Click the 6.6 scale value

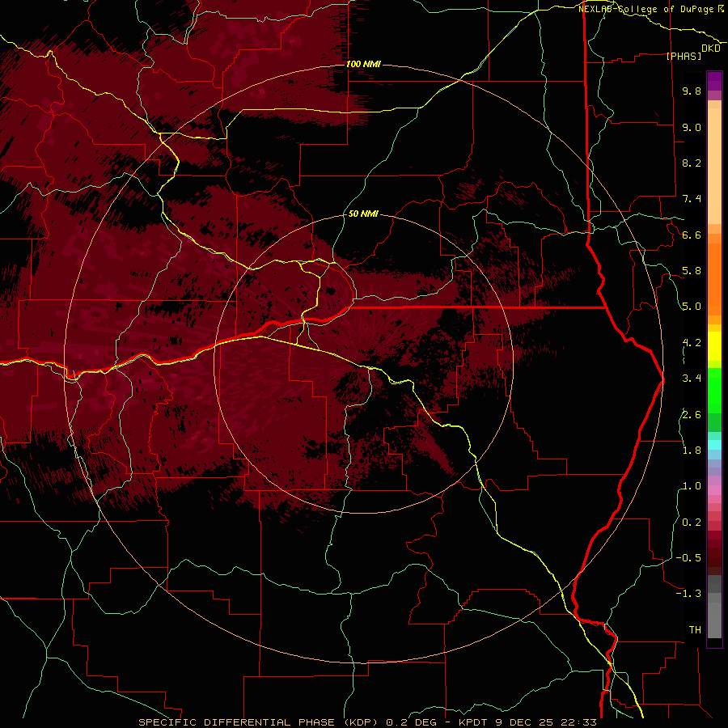point(692,235)
